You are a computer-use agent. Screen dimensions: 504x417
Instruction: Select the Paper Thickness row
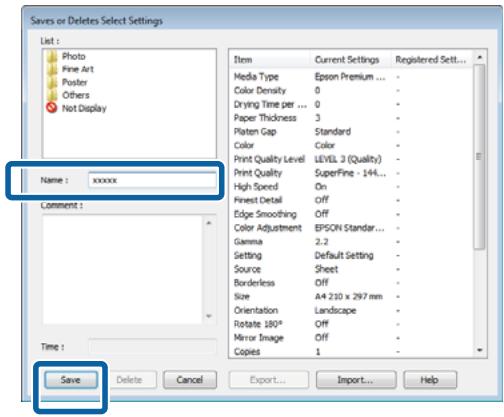pos(351,118)
